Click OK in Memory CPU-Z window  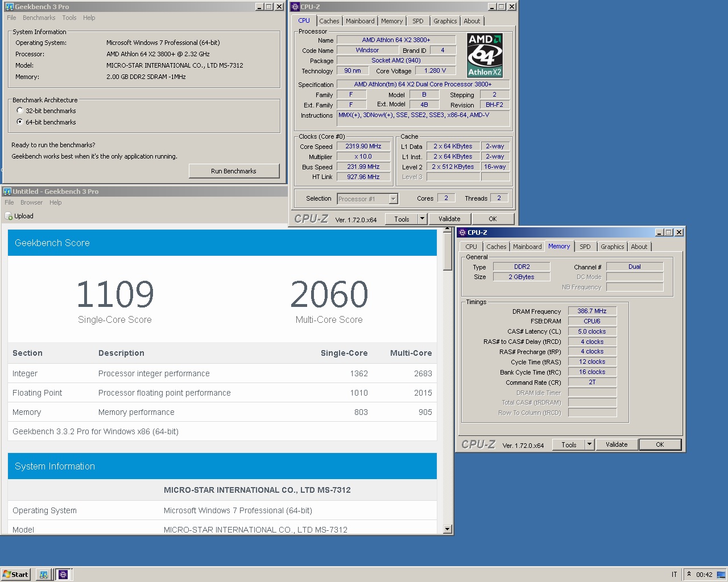(x=660, y=444)
